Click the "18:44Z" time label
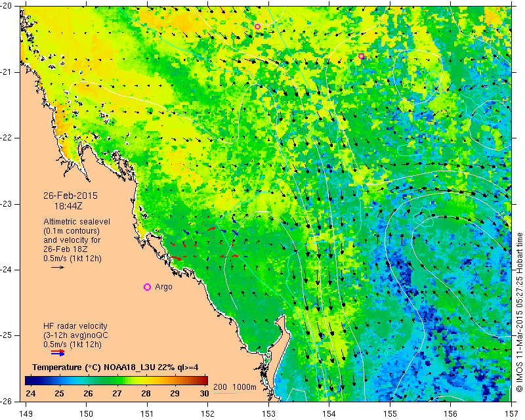The height and width of the screenshot is (420, 525). point(68,206)
